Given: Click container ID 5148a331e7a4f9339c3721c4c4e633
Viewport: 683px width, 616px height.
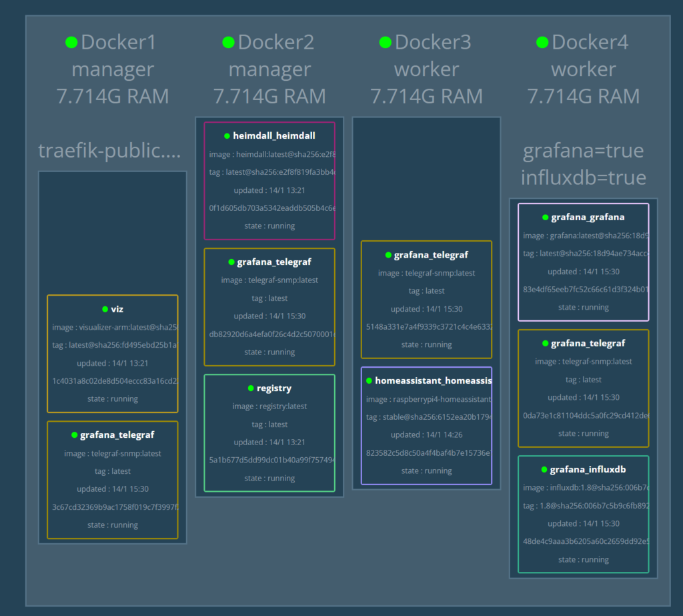Looking at the screenshot, I should [x=429, y=327].
